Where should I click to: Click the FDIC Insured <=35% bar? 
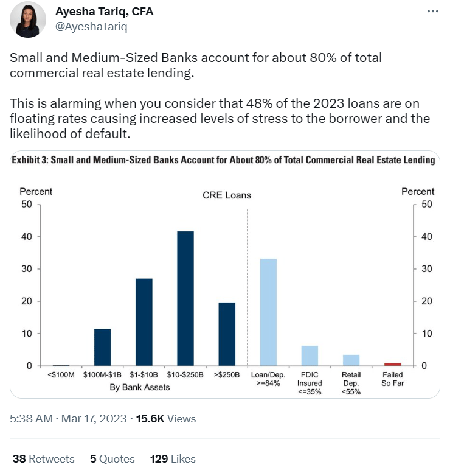point(310,356)
